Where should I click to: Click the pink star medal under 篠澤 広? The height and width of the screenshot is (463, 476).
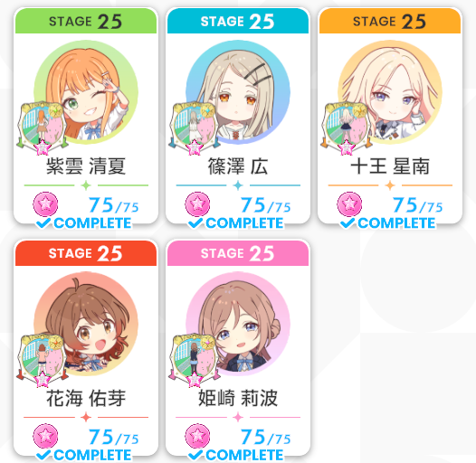tap(197, 204)
